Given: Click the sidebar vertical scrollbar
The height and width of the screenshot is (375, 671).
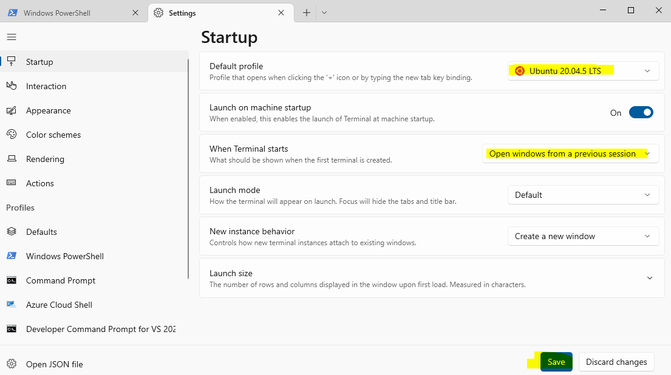Looking at the screenshot, I should (188, 169).
